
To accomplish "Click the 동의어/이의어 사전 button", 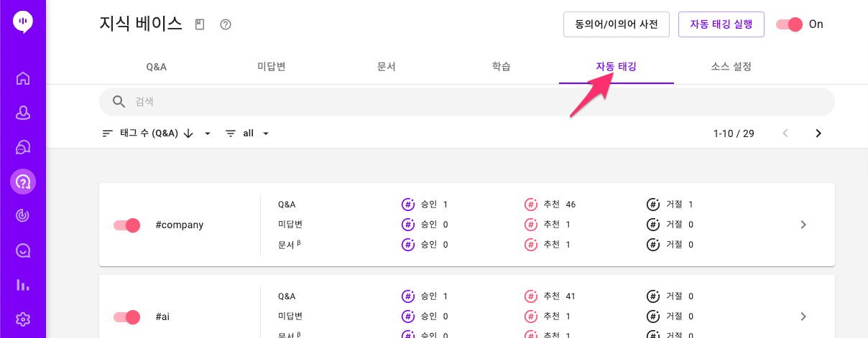I will pyautogui.click(x=617, y=24).
